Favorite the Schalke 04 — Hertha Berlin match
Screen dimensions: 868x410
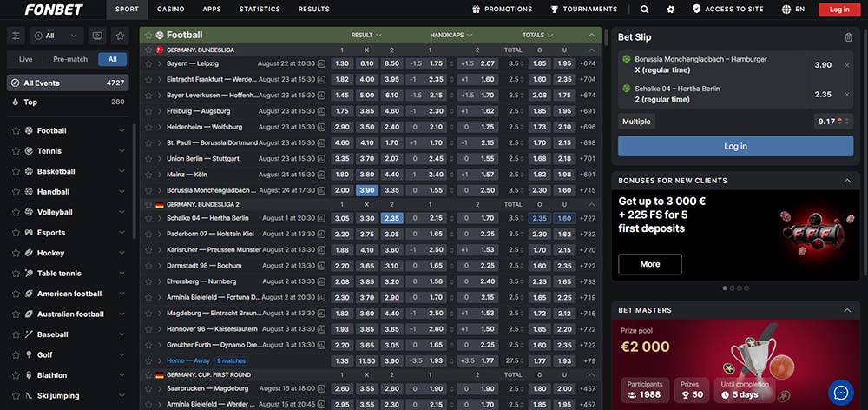point(148,218)
